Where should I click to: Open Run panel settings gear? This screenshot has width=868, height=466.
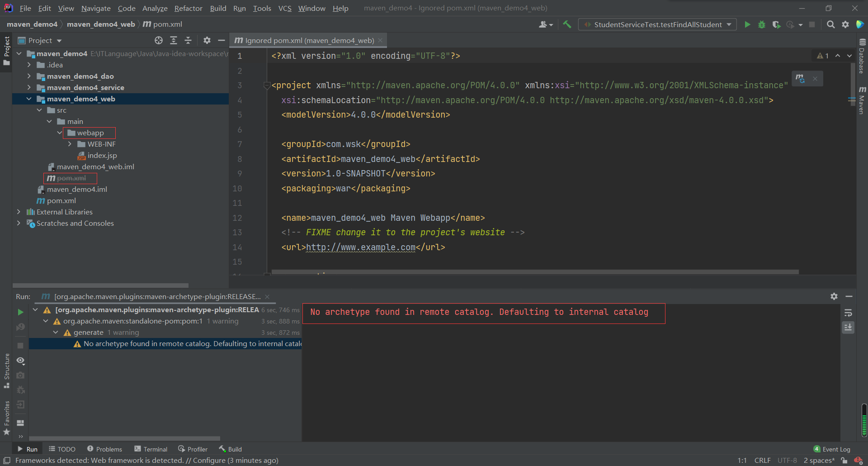tap(834, 296)
